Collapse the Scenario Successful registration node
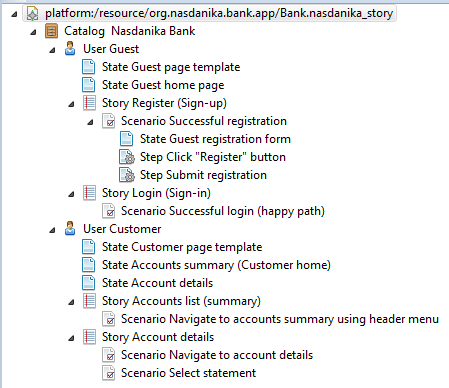 90,123
